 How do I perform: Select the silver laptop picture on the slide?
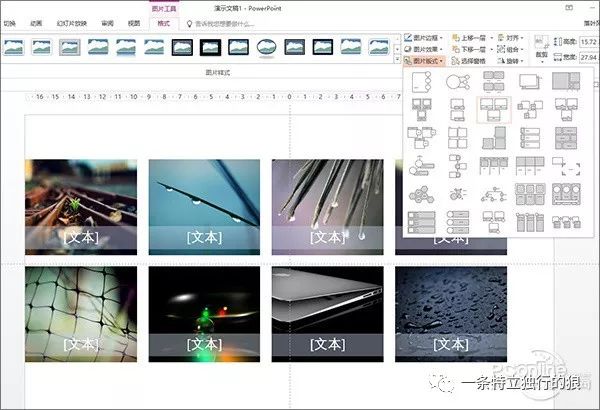(328, 314)
